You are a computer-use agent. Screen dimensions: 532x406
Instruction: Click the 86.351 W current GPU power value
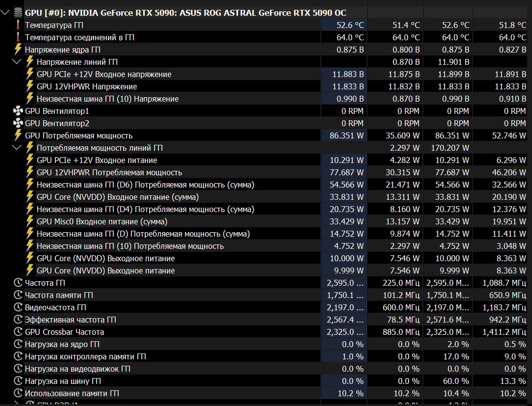pyautogui.click(x=346, y=135)
